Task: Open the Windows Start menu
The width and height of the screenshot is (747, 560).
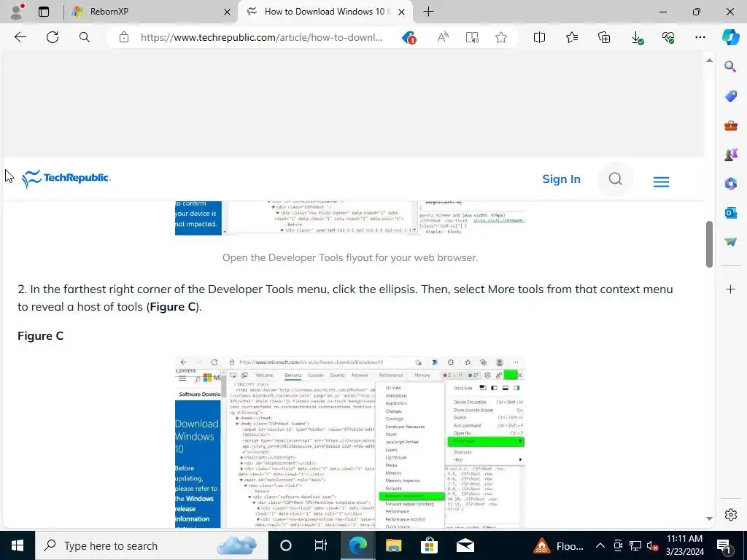Action: click(18, 545)
